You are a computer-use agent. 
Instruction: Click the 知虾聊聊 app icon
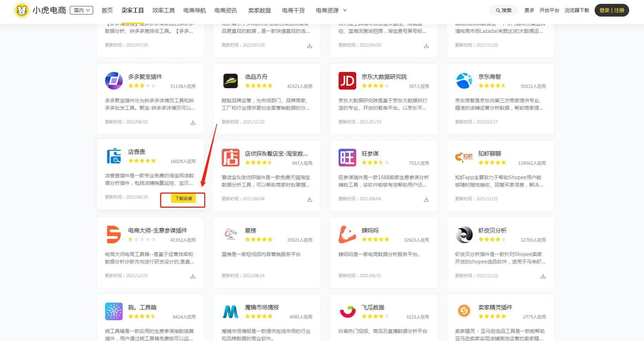[464, 157]
